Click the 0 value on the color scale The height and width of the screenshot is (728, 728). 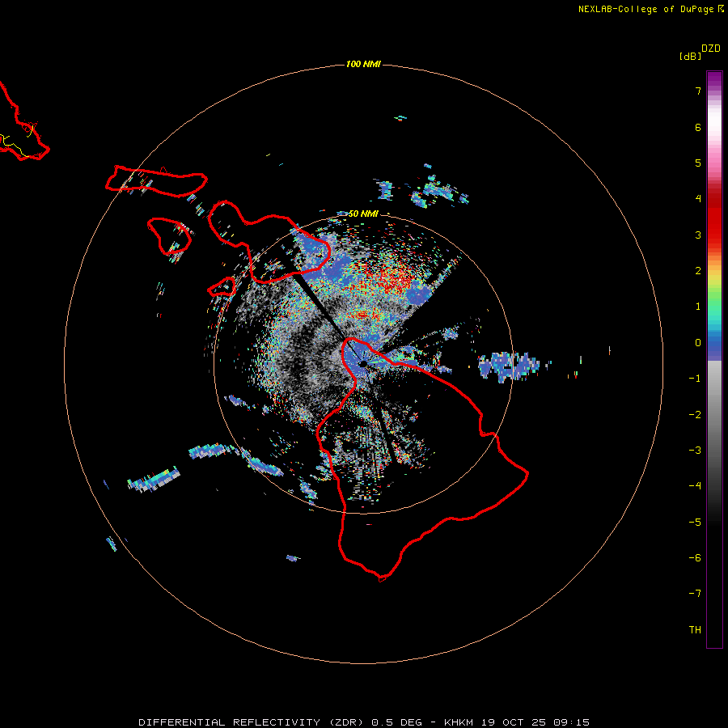coord(698,343)
